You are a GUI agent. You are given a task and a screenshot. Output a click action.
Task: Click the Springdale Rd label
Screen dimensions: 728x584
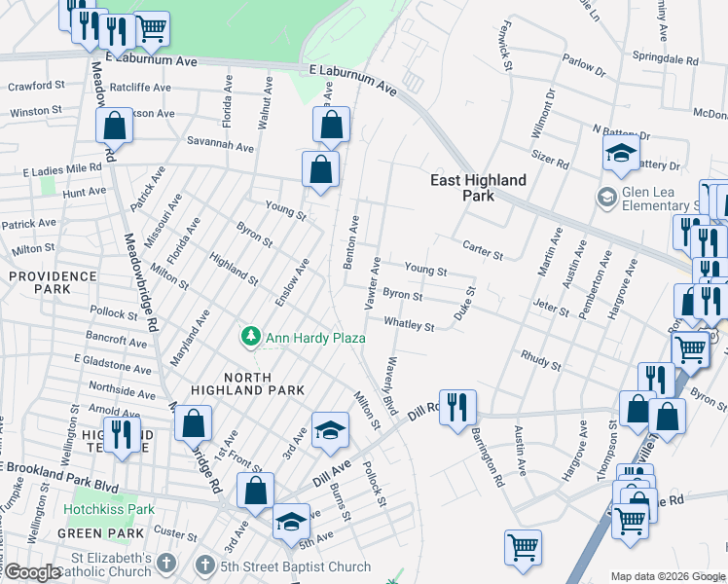[666, 57]
